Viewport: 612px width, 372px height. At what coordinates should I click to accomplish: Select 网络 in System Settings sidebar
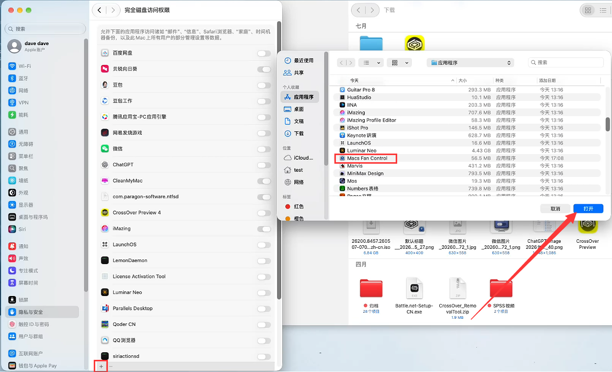pyautogui.click(x=19, y=90)
